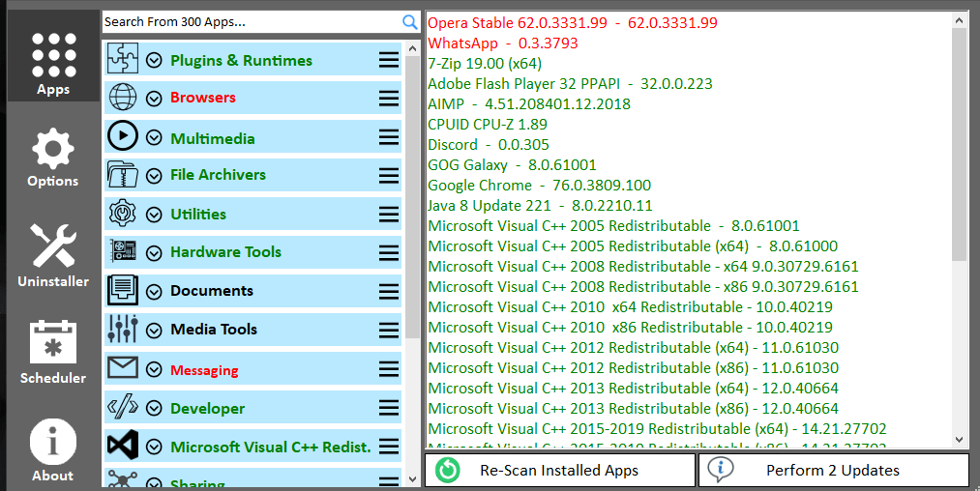
Task: Select the Google Chrome 76.0.3809.100 entry
Action: point(540,186)
